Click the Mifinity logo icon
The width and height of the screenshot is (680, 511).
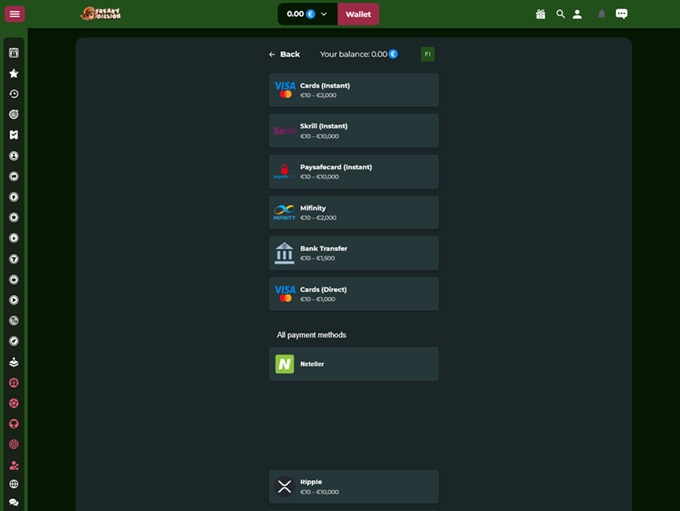(284, 212)
